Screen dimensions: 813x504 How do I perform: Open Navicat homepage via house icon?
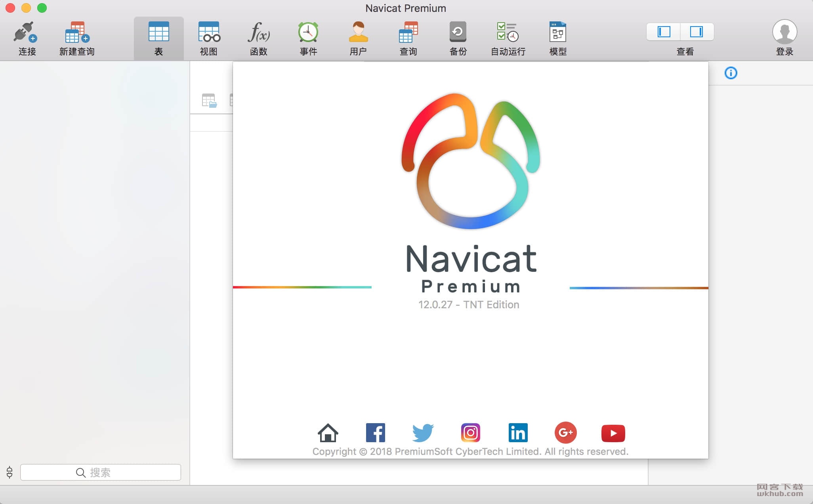pos(328,433)
